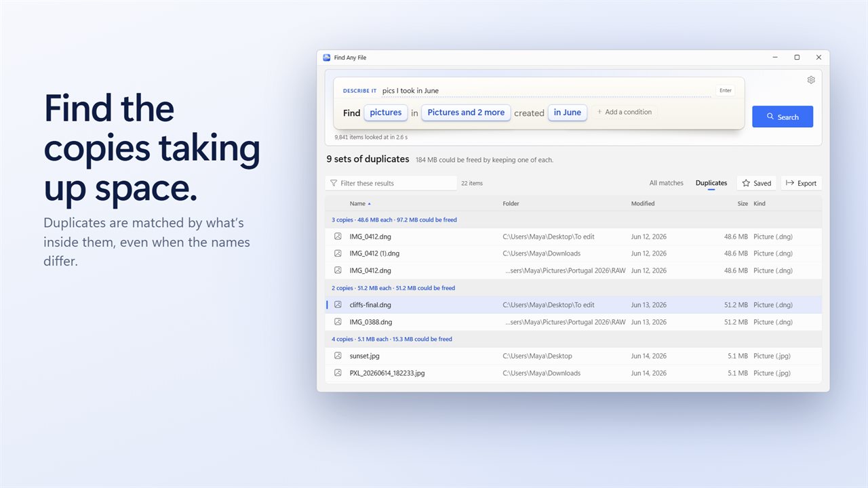Select the Duplicates tab
The width and height of the screenshot is (868, 488).
point(711,183)
